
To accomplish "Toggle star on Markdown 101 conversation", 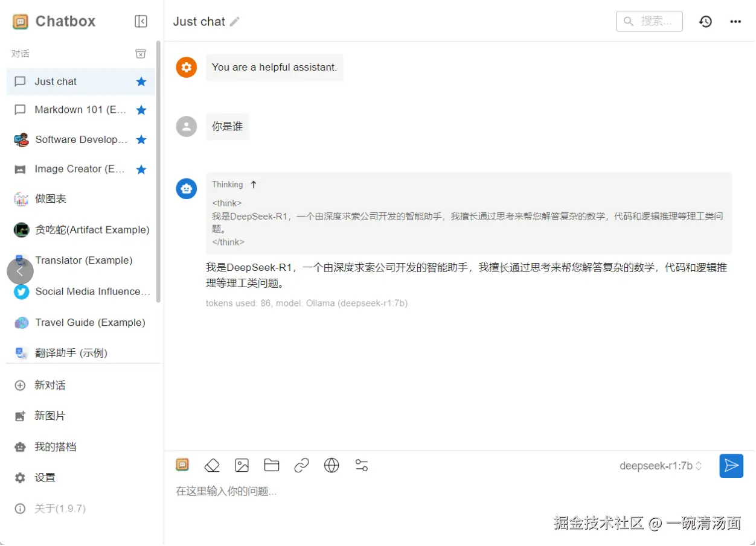I will 141,110.
